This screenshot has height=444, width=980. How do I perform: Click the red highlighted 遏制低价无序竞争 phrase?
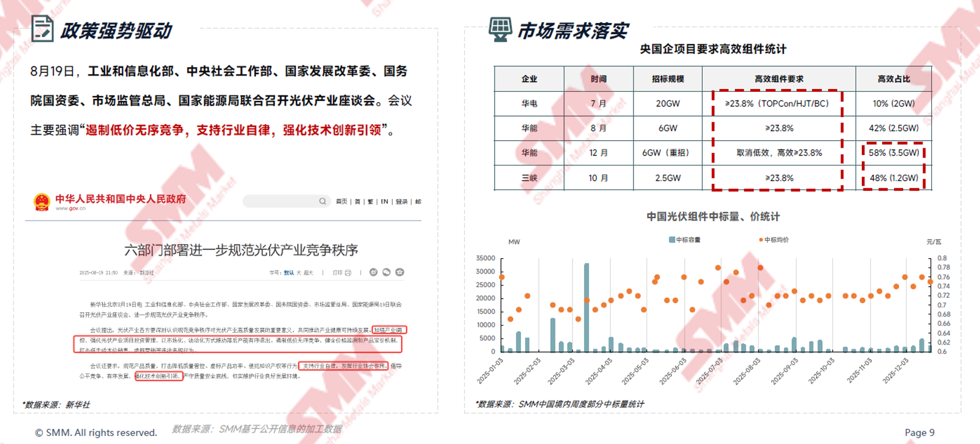pos(135,130)
